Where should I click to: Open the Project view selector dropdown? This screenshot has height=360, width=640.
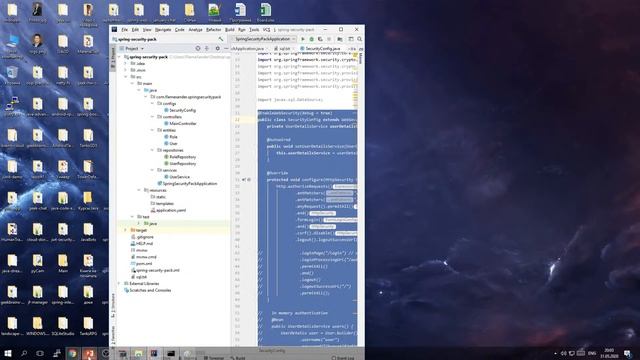point(134,49)
